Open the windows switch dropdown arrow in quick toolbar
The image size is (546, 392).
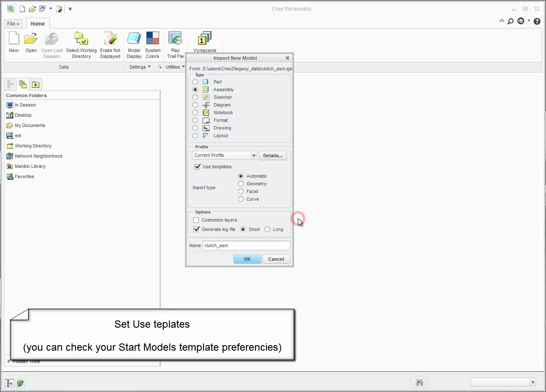(50, 9)
